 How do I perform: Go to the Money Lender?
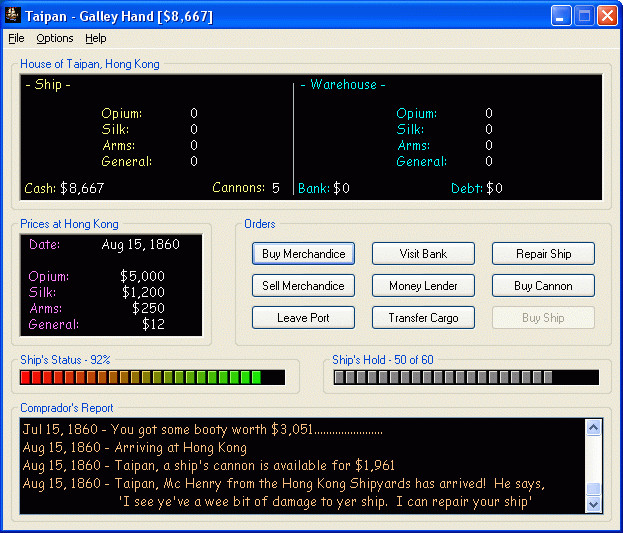[424, 285]
